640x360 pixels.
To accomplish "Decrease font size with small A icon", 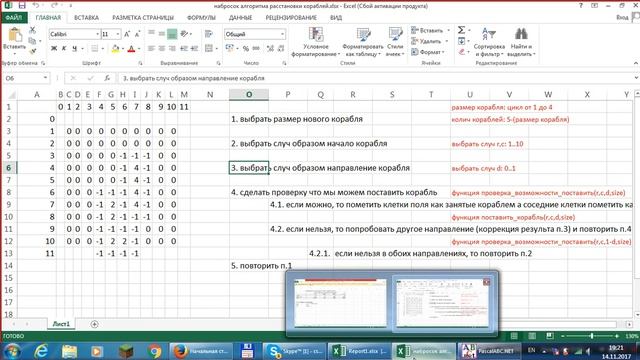I will pos(137,34).
